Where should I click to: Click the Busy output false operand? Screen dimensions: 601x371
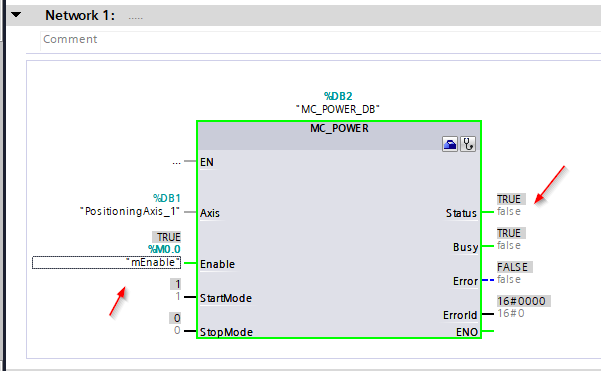coord(509,245)
